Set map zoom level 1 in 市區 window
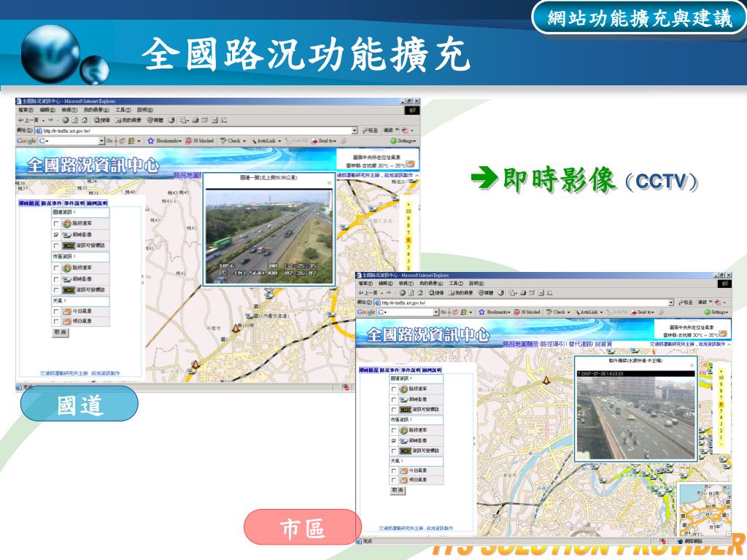This screenshot has height=560, width=747. 721,437
